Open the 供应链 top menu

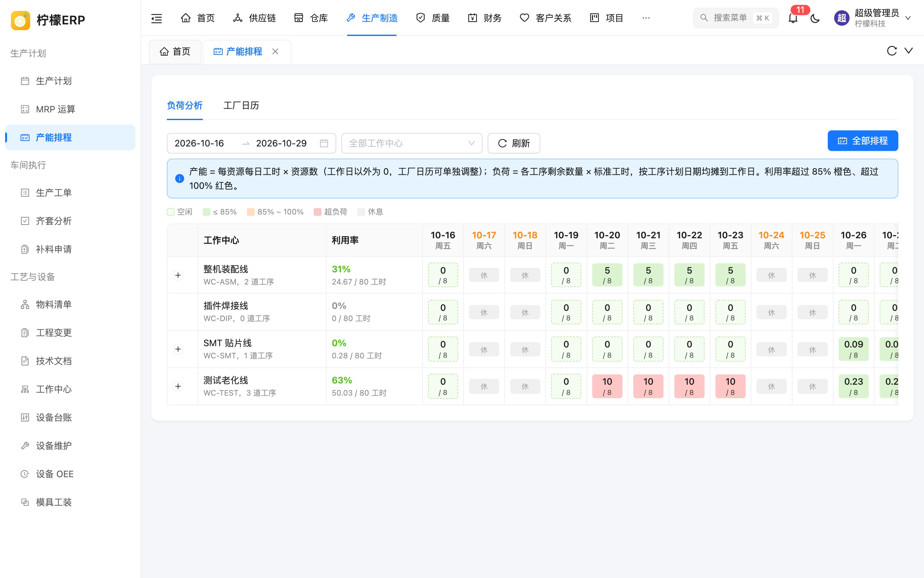tap(254, 18)
